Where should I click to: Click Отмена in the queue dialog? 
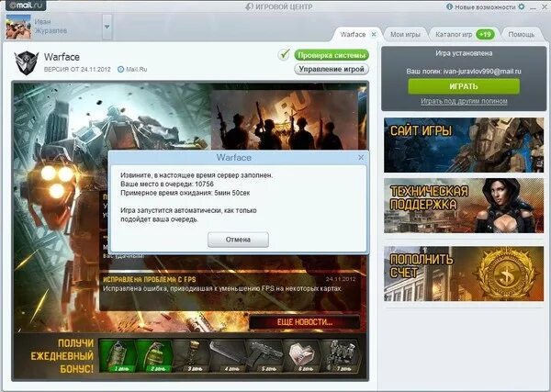point(238,240)
